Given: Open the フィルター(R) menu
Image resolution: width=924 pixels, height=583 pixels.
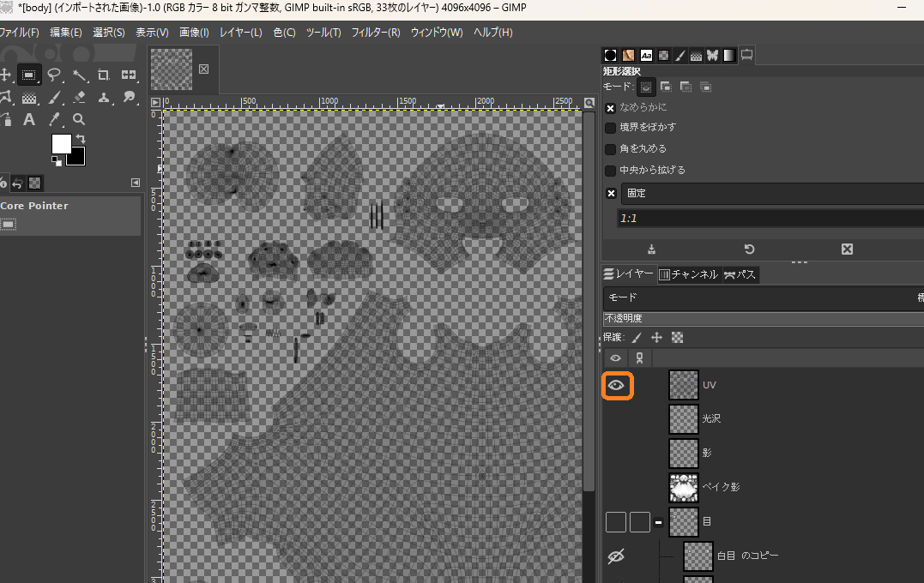Looking at the screenshot, I should [376, 33].
